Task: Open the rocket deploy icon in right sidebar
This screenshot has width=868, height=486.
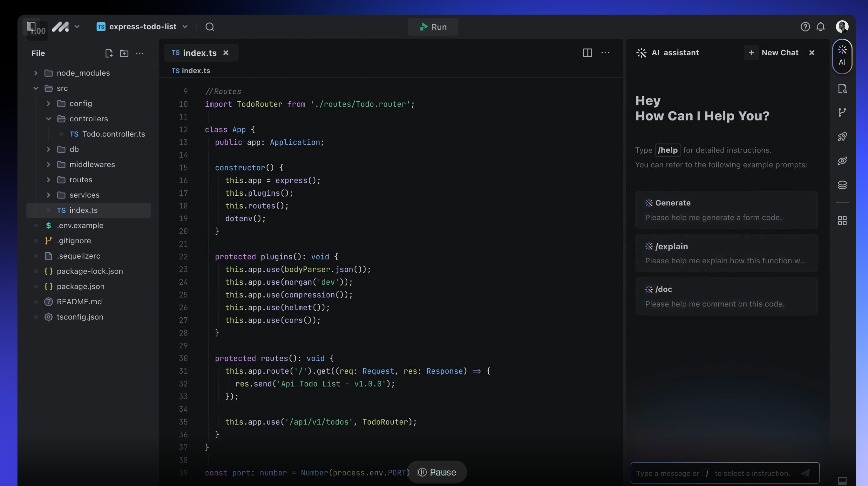Action: [x=842, y=137]
